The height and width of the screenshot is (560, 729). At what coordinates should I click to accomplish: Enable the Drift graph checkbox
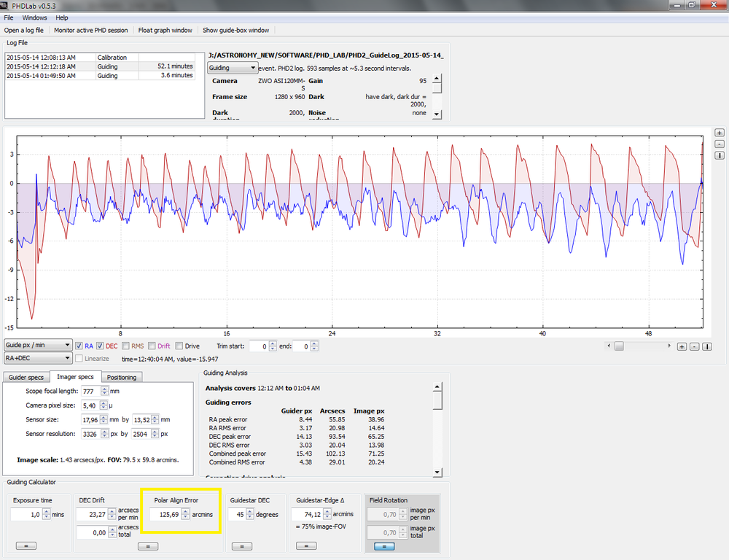[152, 346]
